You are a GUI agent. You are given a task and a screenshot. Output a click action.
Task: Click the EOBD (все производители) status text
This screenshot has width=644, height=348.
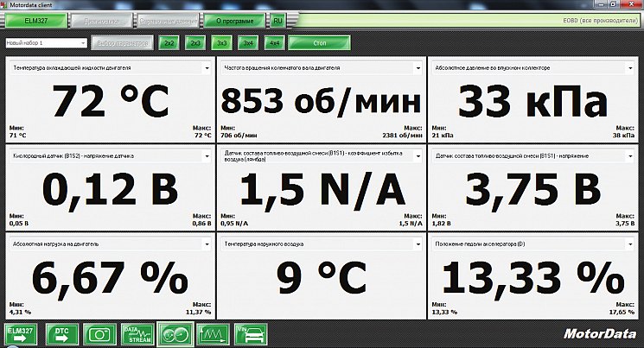tap(600, 21)
